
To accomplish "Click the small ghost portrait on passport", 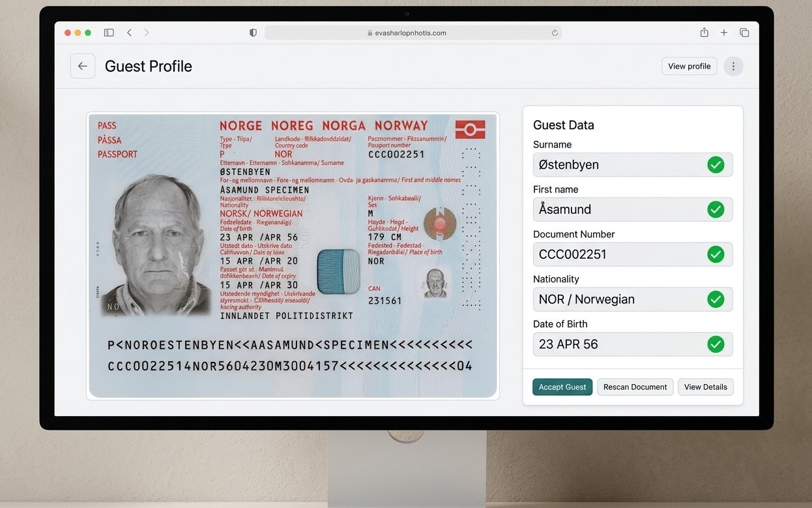I will (435, 283).
